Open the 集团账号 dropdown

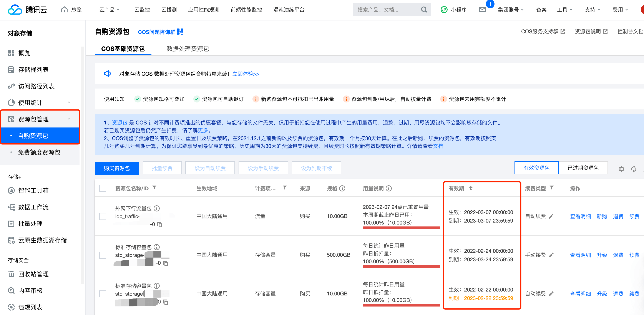pos(511,10)
